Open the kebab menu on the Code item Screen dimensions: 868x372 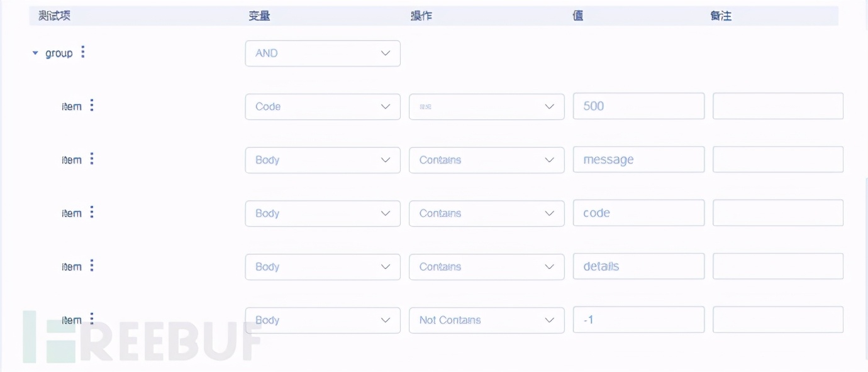point(92,106)
